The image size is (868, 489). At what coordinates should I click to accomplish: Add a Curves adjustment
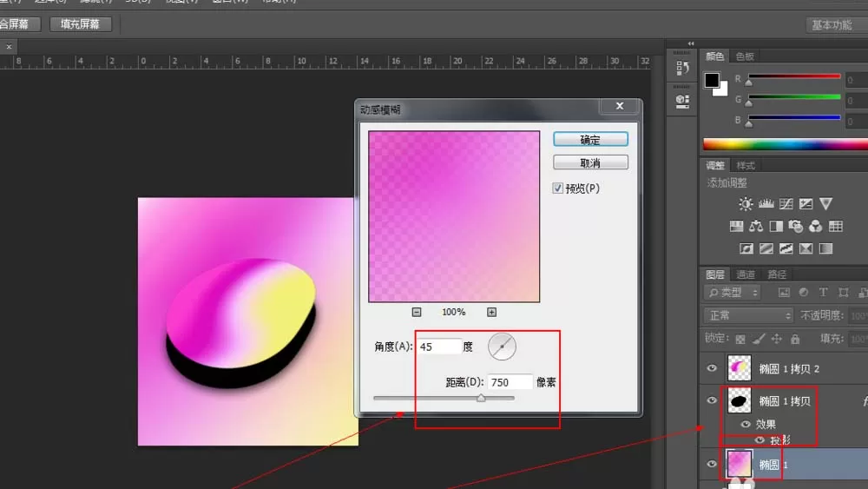point(786,204)
